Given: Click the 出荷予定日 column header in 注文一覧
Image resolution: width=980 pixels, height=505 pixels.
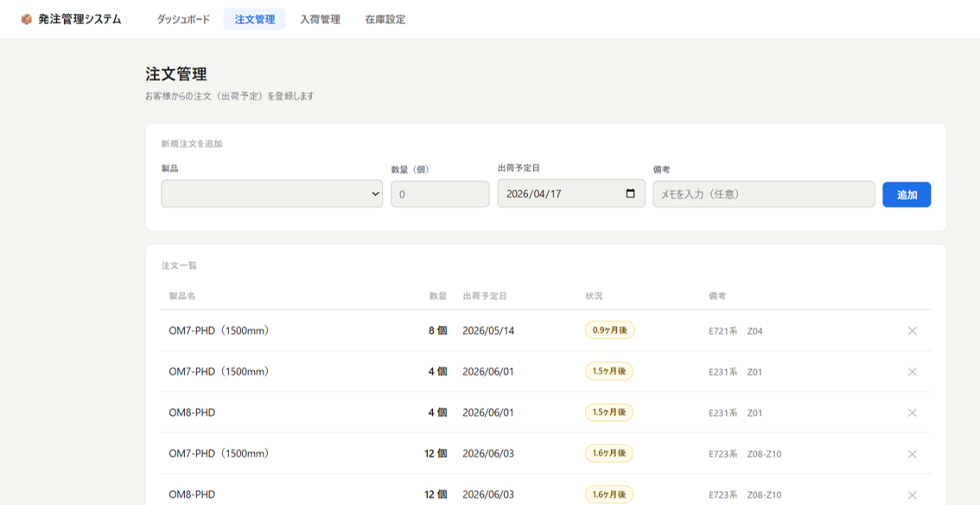Looking at the screenshot, I should click(484, 296).
